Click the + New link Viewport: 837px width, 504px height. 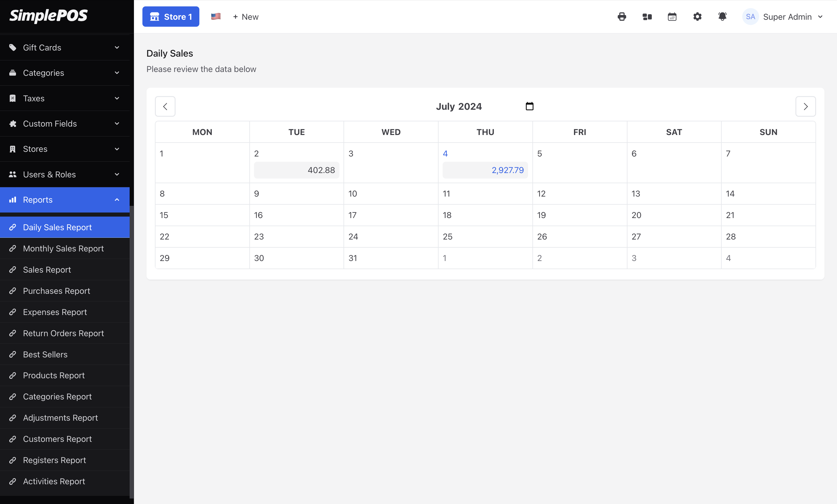point(246,17)
